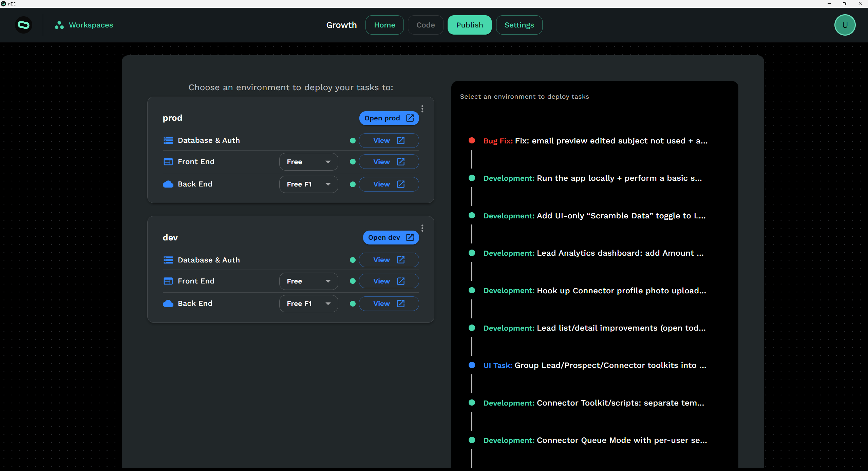
Task: Click prod Front End window icon
Action: point(168,162)
